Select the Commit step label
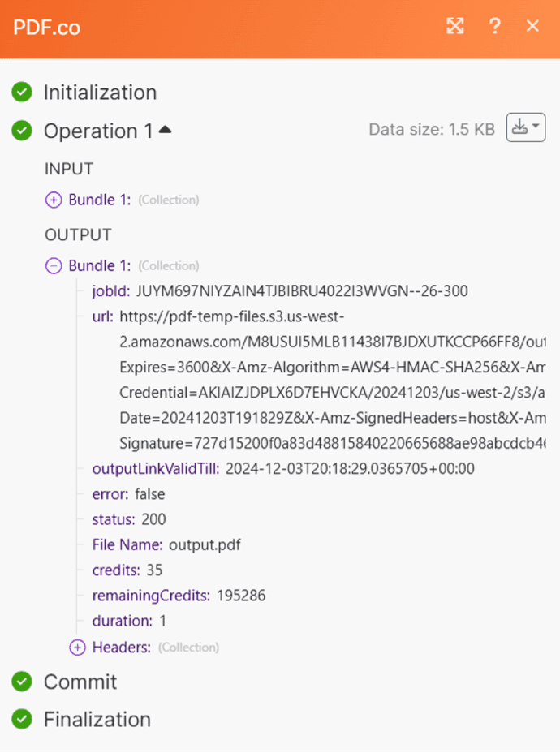The height and width of the screenshot is (753, 560). click(80, 682)
